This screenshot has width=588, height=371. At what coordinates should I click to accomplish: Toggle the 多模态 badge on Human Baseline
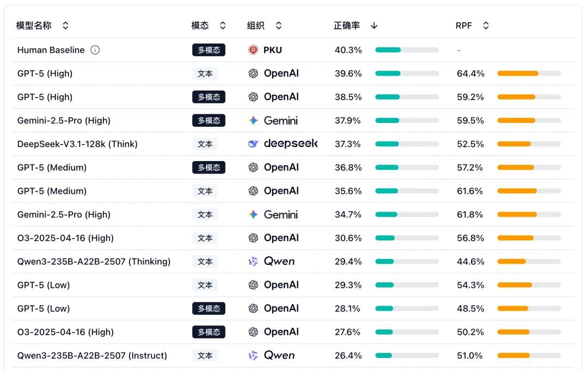[209, 50]
